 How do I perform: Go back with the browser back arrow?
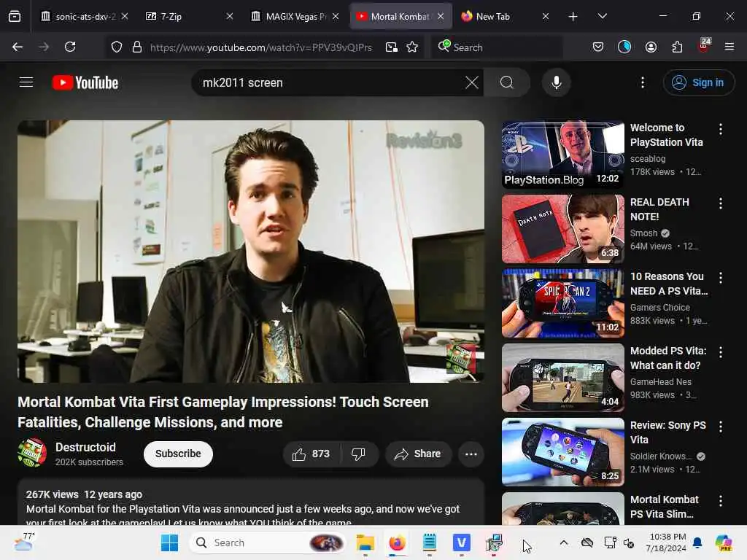tap(18, 47)
